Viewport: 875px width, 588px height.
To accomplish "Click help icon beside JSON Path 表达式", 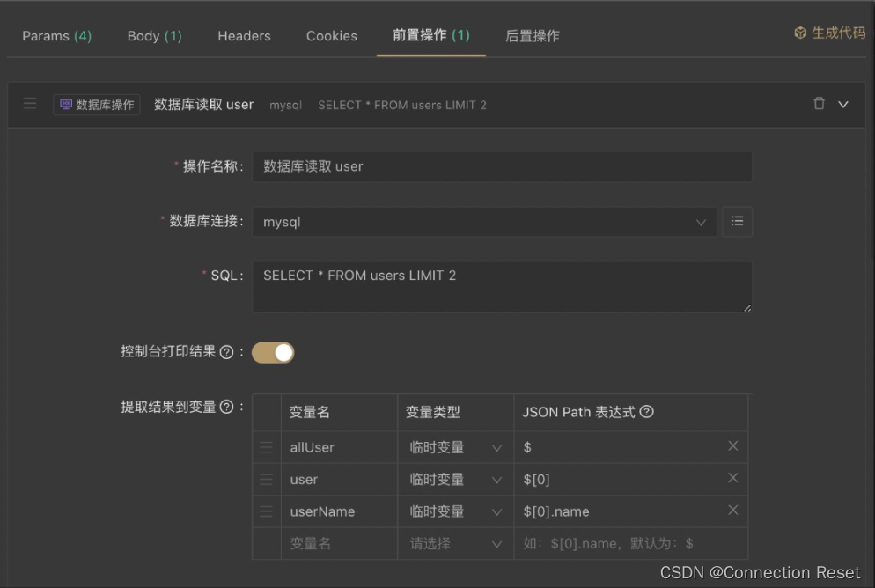I will [x=646, y=412].
